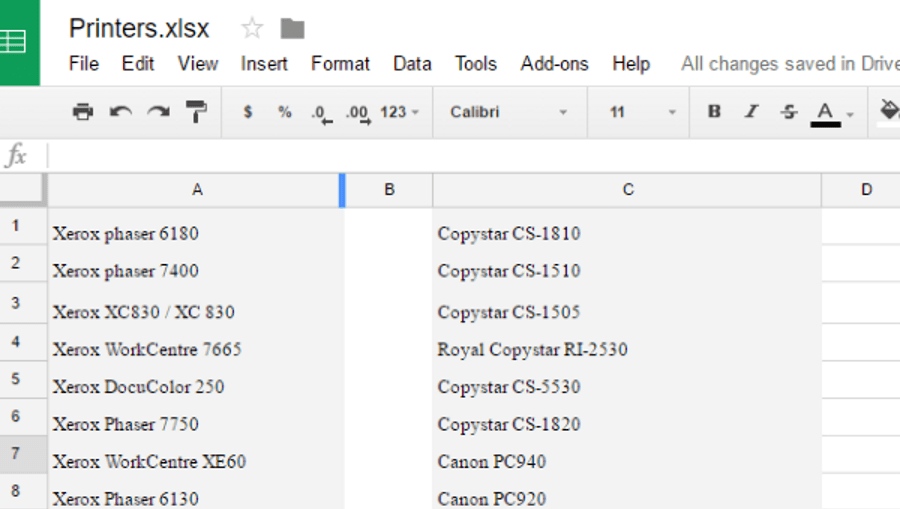The height and width of the screenshot is (509, 900).
Task: Select row 7 header
Action: (22, 453)
